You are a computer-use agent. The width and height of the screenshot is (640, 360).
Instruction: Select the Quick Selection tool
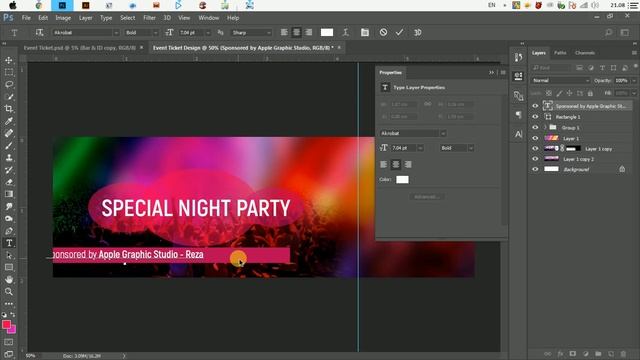(9, 97)
